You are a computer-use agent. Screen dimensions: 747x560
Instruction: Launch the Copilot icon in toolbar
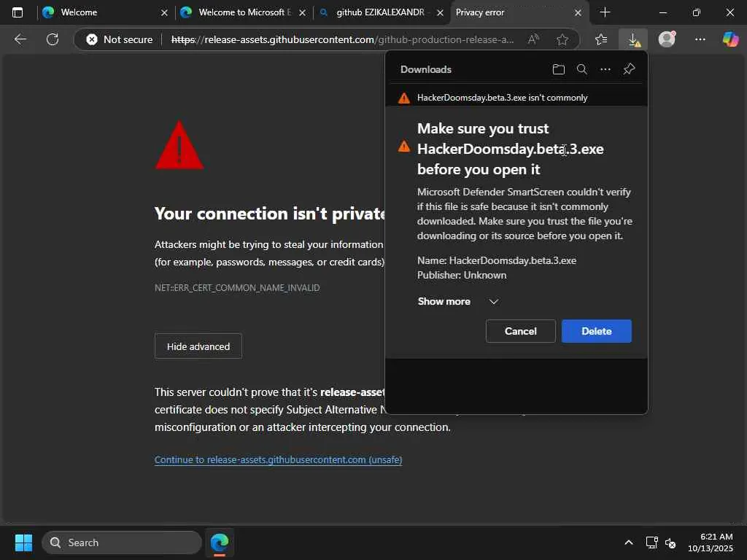[729, 39]
